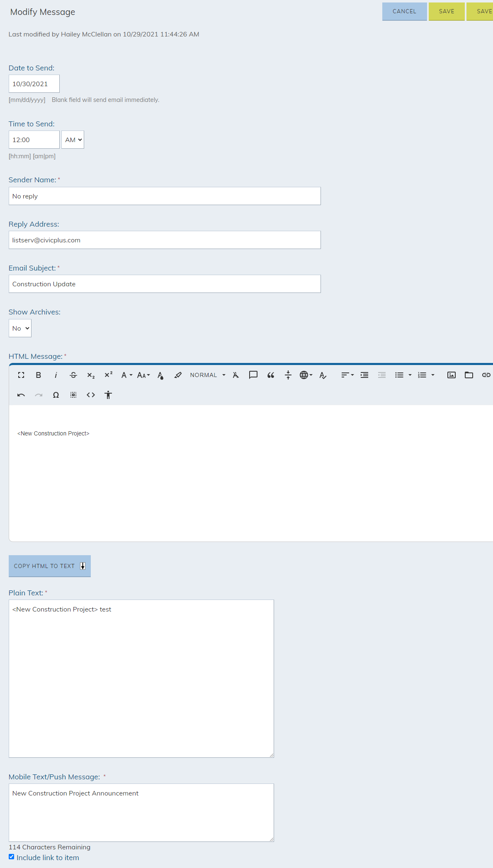Click the Email Subject field
The width and height of the screenshot is (493, 868).
[165, 284]
